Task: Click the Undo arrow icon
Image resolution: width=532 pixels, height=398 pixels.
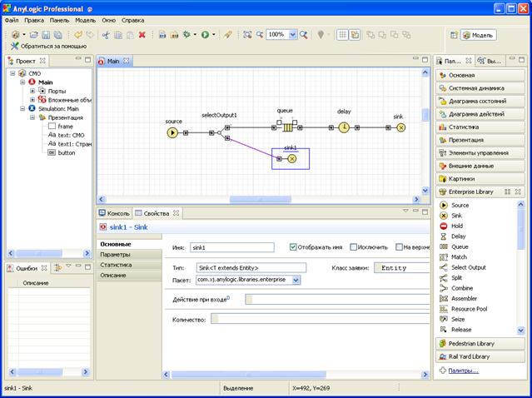Action: [x=78, y=35]
